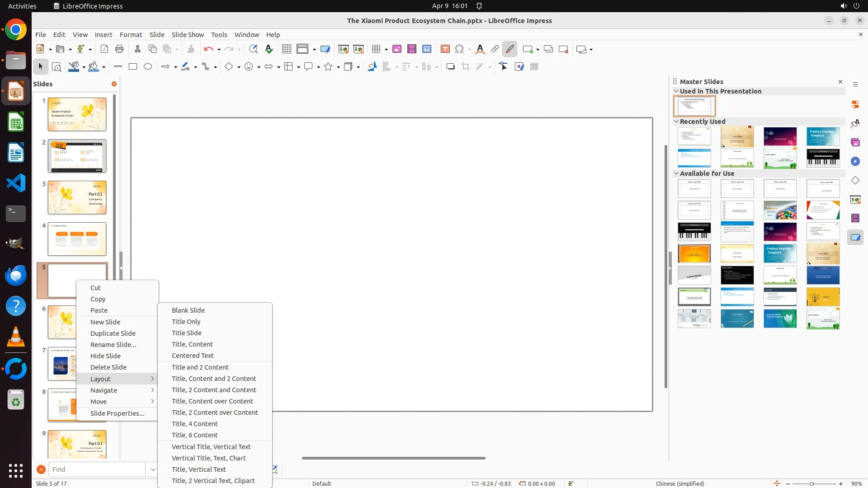Click the Insert Table toolbar icon

[376, 49]
